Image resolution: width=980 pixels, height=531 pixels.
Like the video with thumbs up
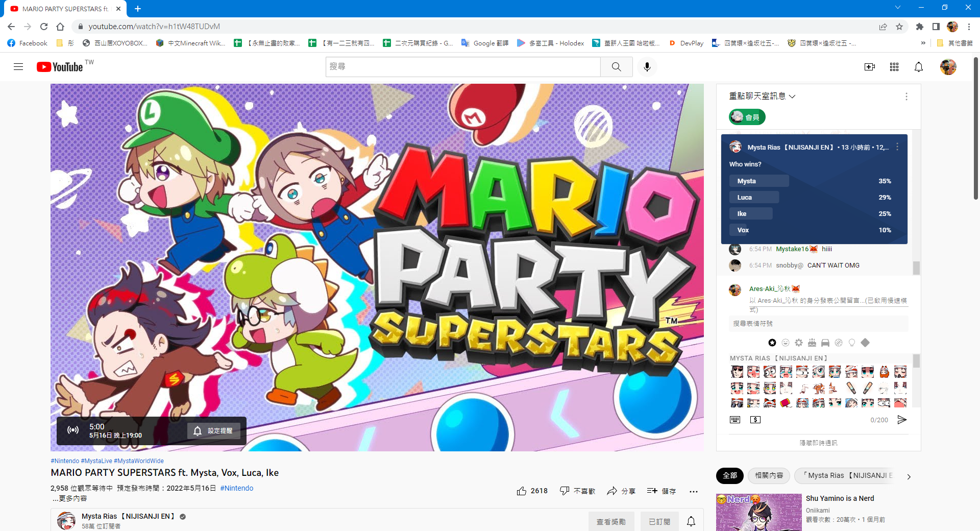click(x=522, y=491)
